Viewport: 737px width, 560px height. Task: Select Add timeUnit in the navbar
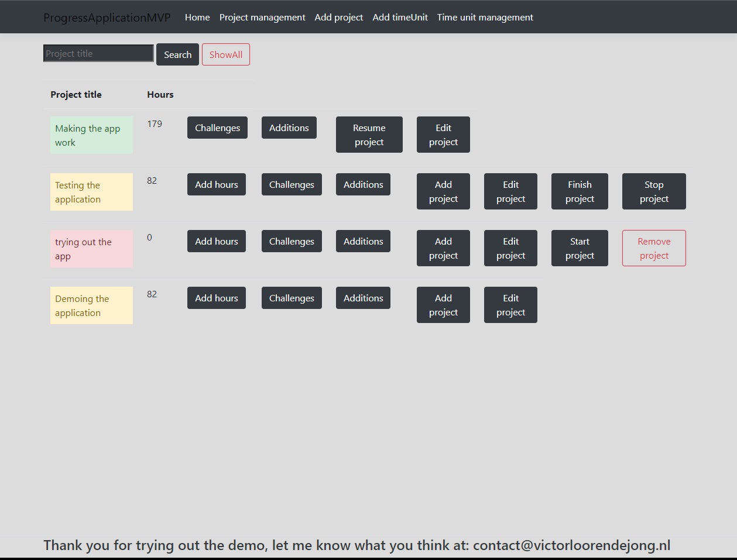tap(400, 18)
